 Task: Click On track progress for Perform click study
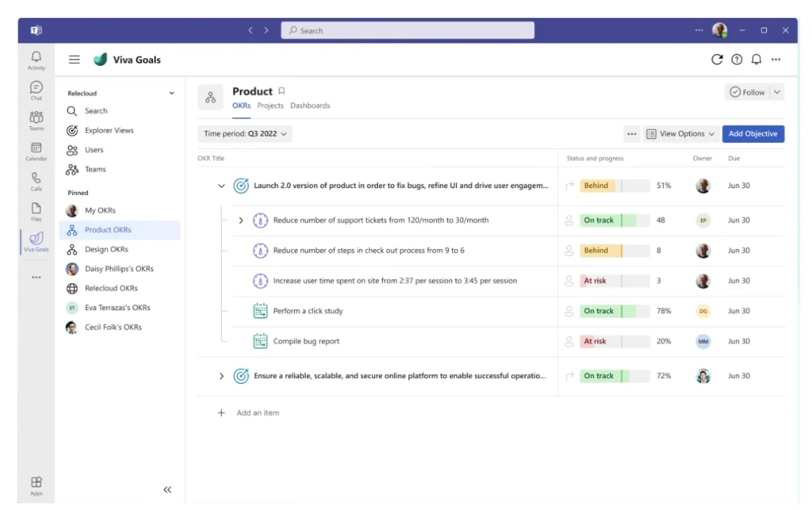pyautogui.click(x=614, y=311)
